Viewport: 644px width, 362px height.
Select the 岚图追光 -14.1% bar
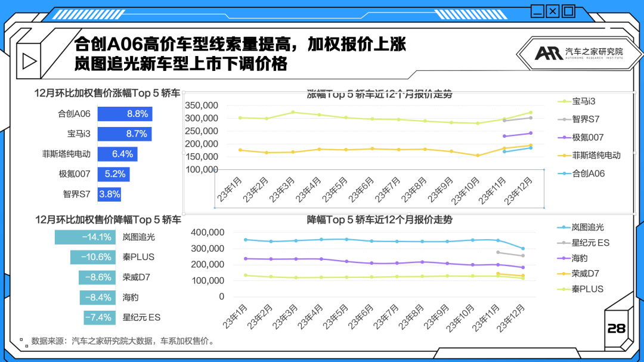point(85,237)
